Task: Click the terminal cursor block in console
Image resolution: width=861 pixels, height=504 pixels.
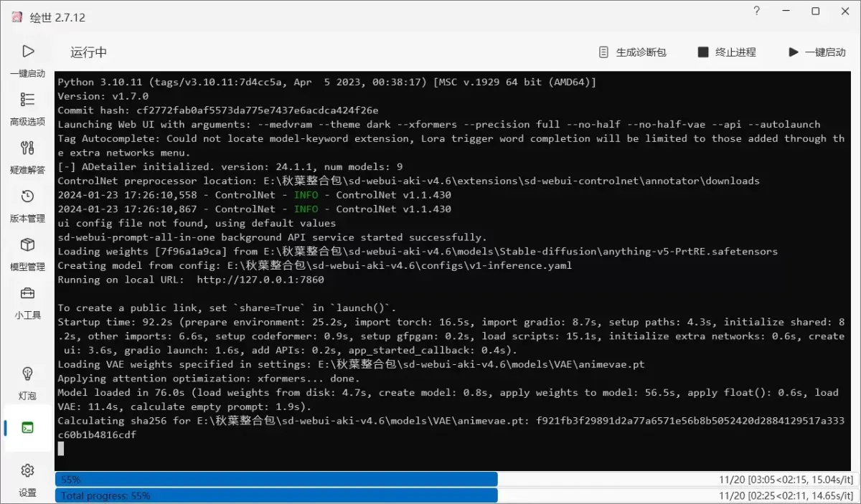Action: pos(61,448)
